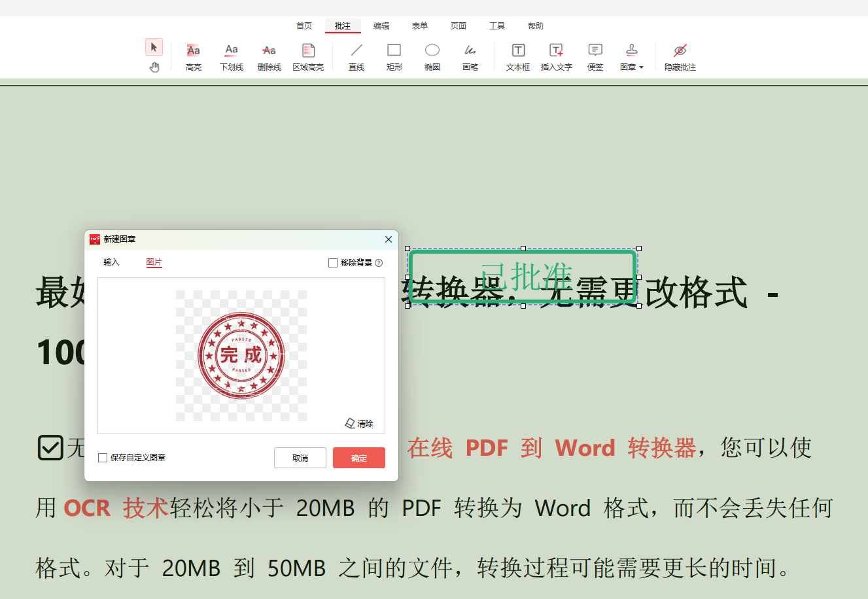Click the 移除背景 help question icon
868x599 pixels.
tap(379, 263)
